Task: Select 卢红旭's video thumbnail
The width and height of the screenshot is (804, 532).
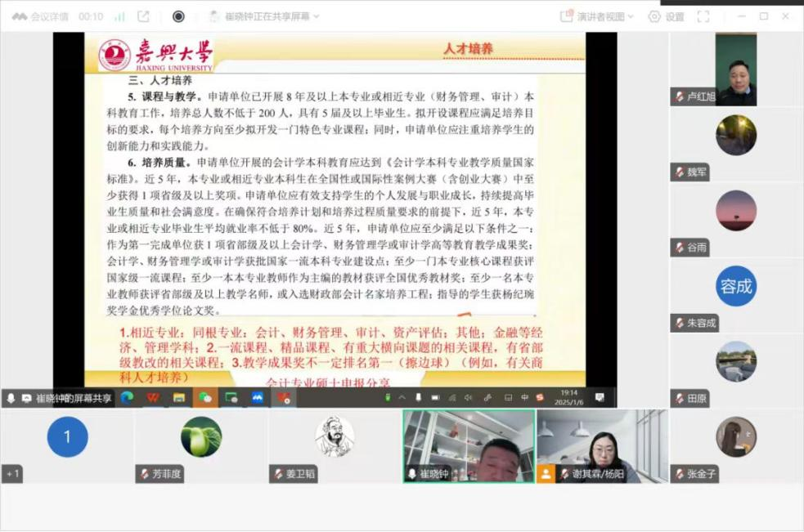Action: 735,70
